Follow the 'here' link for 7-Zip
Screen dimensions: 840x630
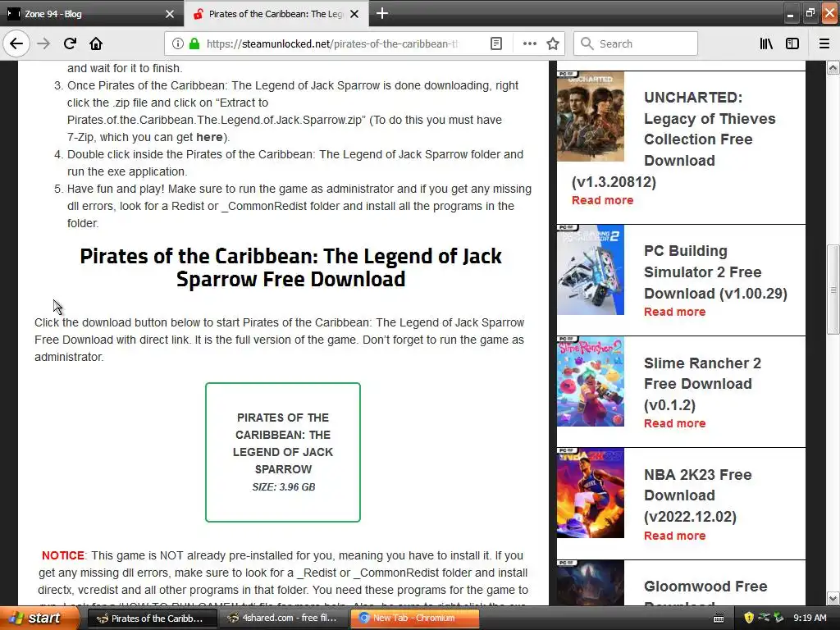(x=209, y=137)
